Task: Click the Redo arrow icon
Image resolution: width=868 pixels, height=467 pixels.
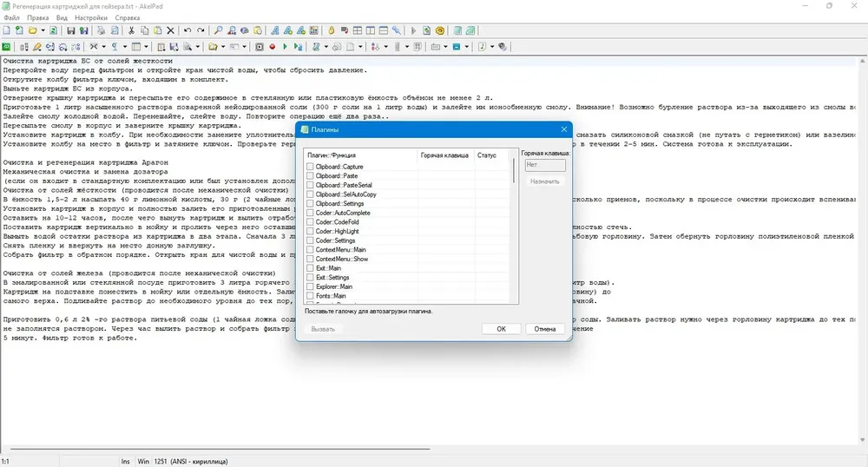Action: [x=201, y=31]
